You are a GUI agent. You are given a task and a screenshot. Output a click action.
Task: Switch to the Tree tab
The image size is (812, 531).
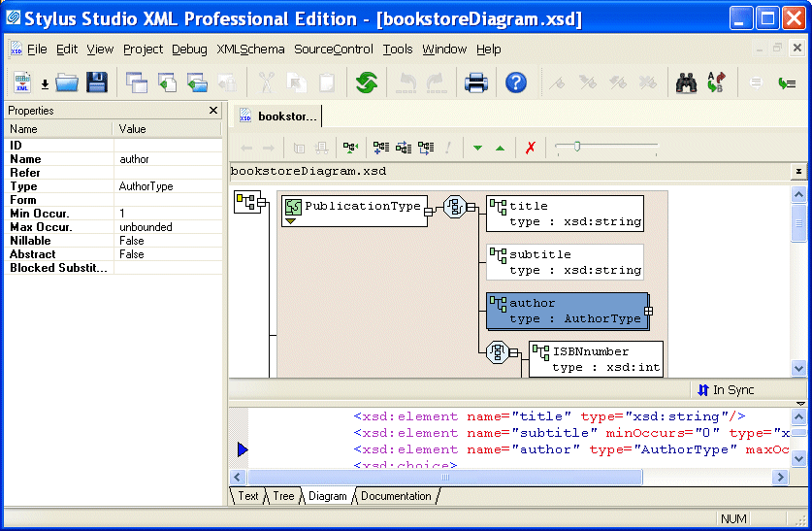[283, 496]
